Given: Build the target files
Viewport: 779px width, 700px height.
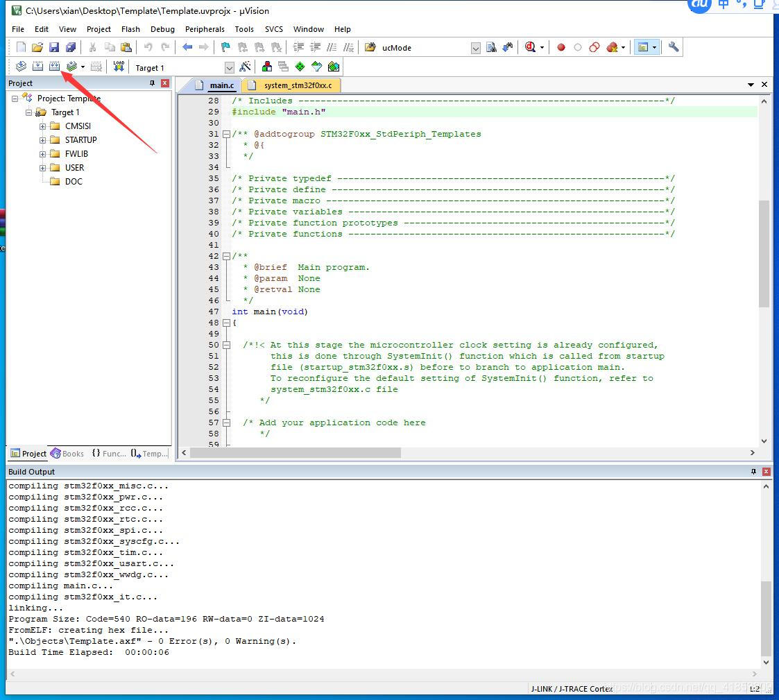Looking at the screenshot, I should tap(37, 67).
